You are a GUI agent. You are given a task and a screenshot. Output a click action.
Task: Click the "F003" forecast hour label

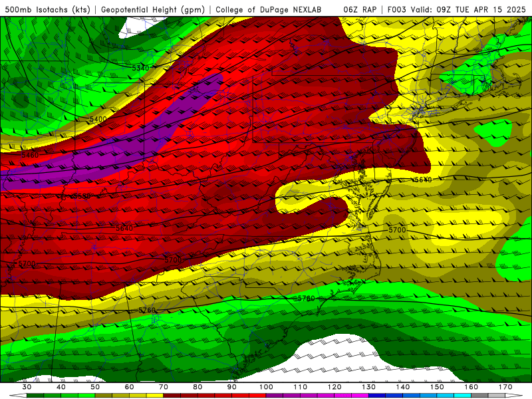click(x=396, y=9)
